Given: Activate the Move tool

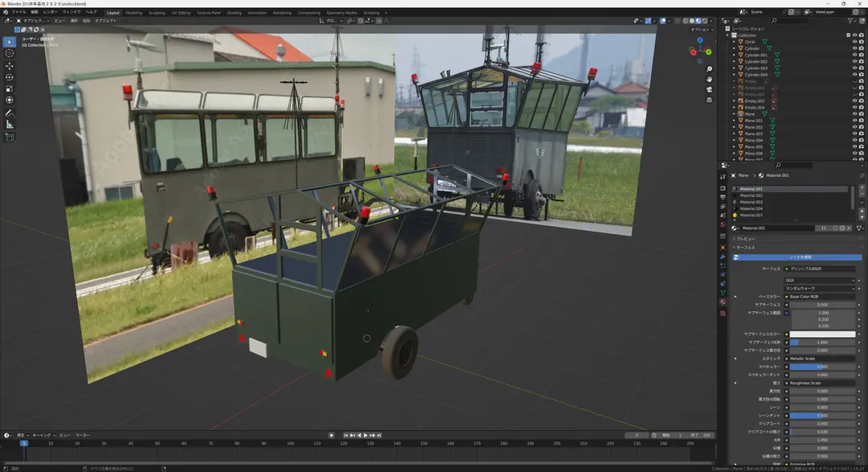Looking at the screenshot, I should click(x=10, y=65).
